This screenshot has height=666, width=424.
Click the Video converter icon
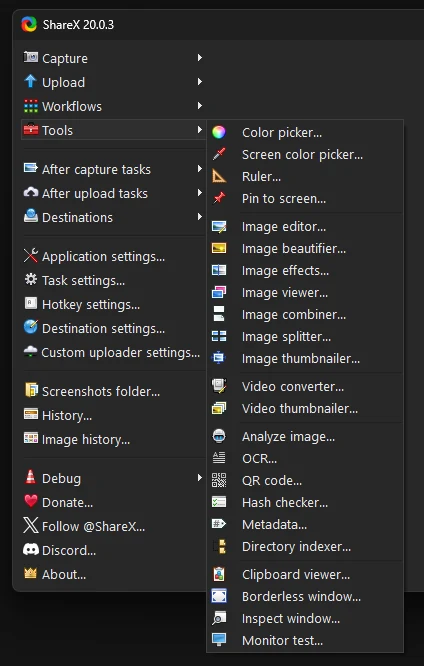219,386
